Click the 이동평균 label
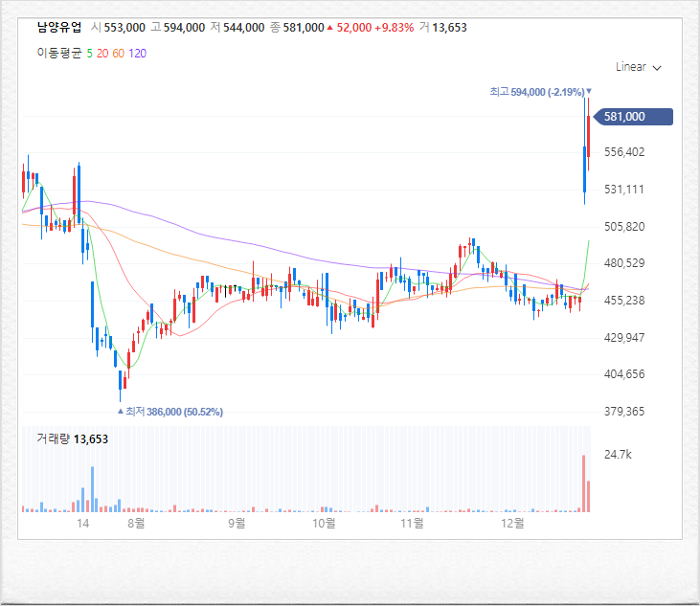 (59, 53)
